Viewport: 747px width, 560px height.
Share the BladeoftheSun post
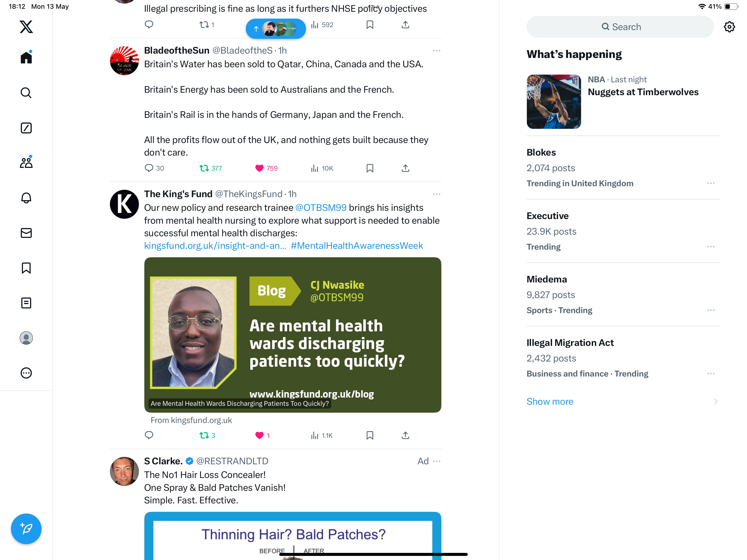pos(405,168)
